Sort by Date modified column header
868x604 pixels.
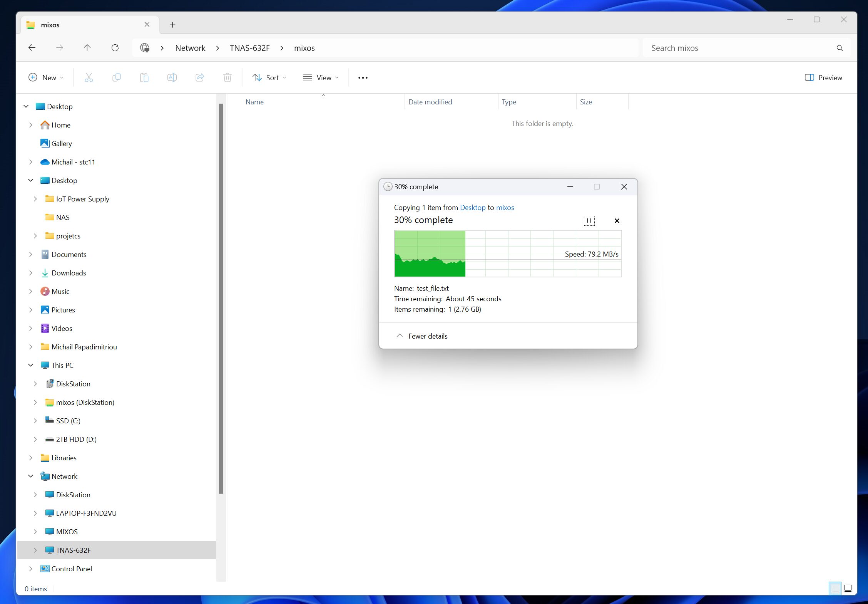pyautogui.click(x=451, y=102)
